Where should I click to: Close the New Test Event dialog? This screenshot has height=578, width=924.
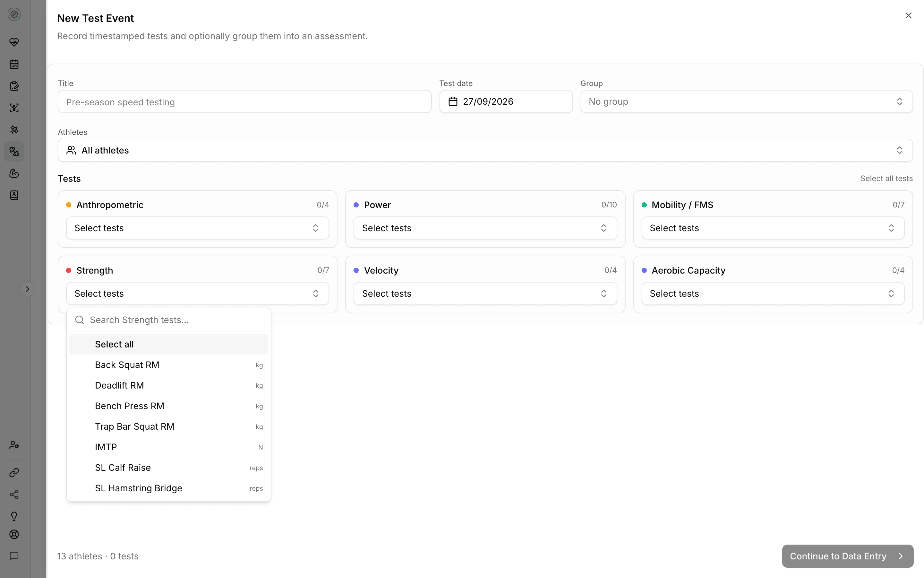click(908, 16)
